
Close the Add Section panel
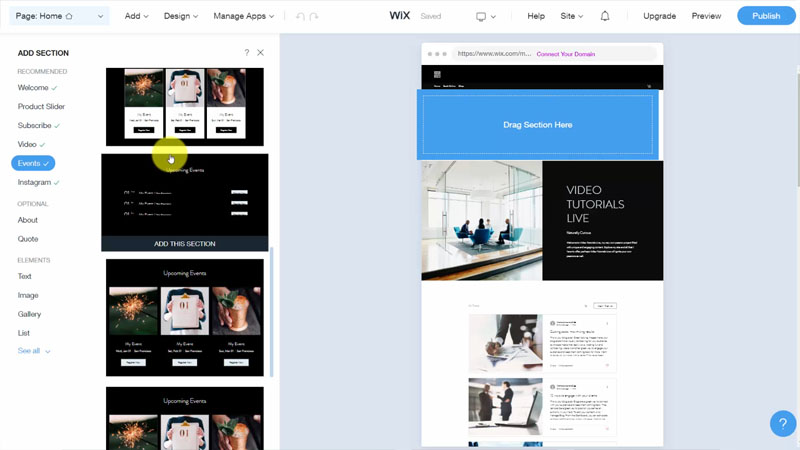point(261,53)
